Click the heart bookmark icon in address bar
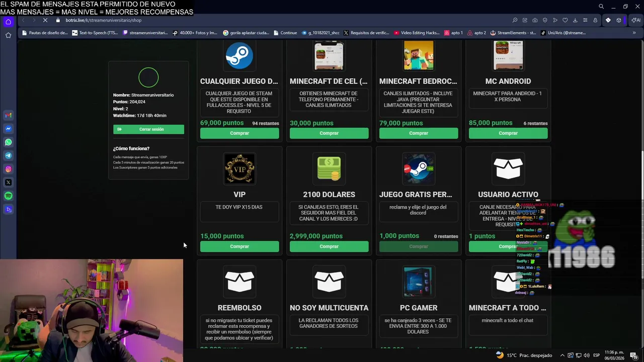This screenshot has height=362, width=644. [565, 20]
